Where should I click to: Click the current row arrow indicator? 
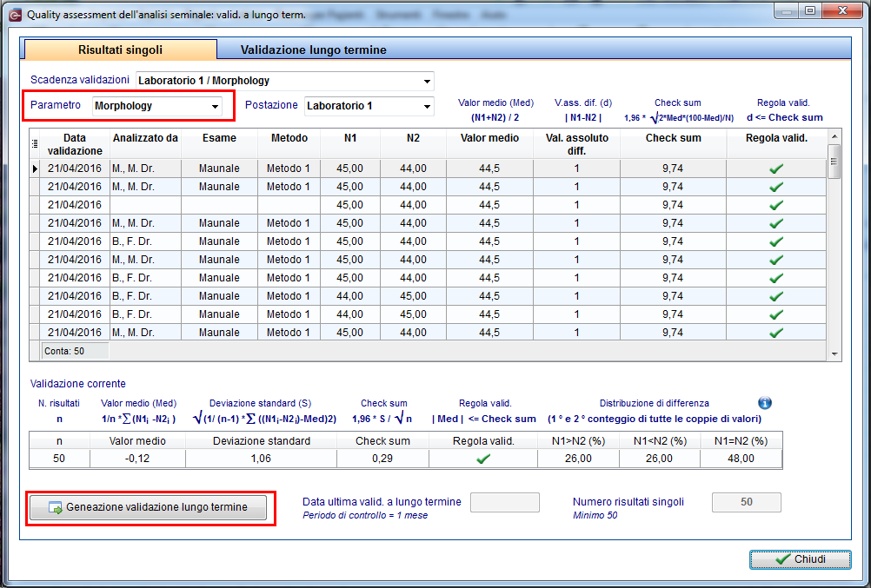(35, 168)
